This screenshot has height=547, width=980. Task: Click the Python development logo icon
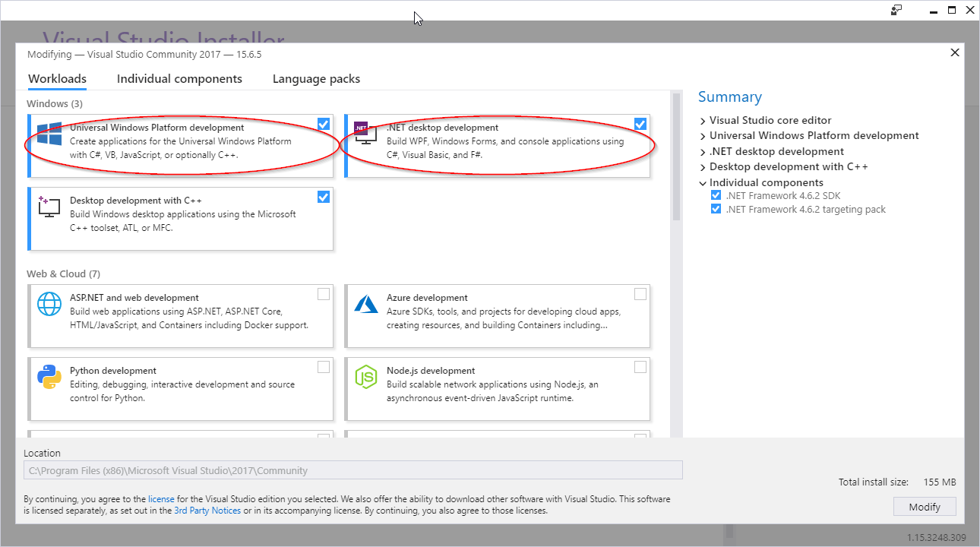click(x=49, y=377)
